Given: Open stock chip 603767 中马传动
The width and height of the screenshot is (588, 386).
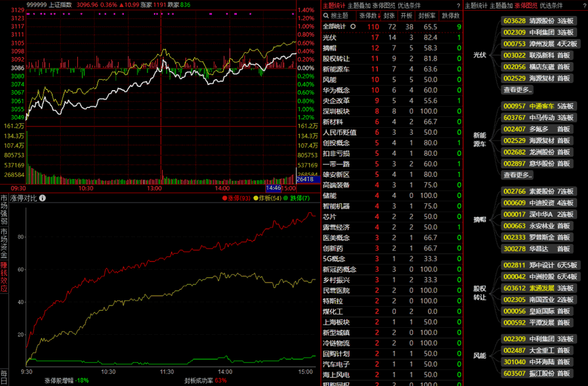Looking at the screenshot, I should (x=538, y=118).
